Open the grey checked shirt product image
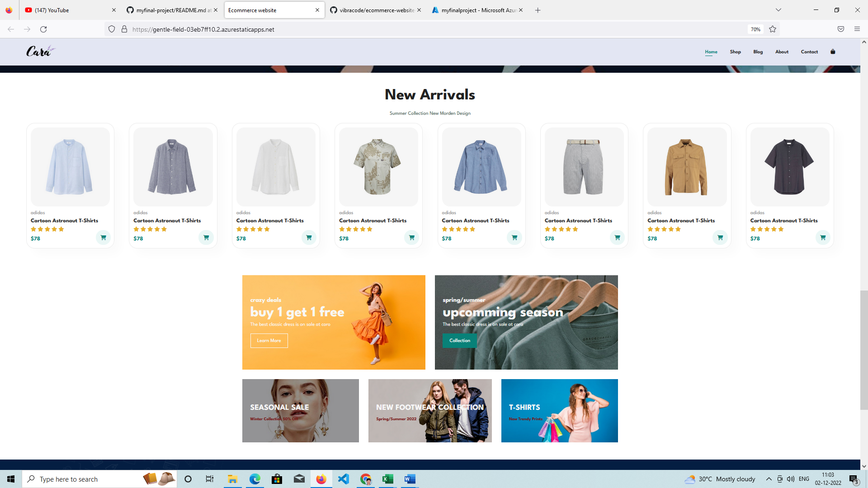 [173, 167]
